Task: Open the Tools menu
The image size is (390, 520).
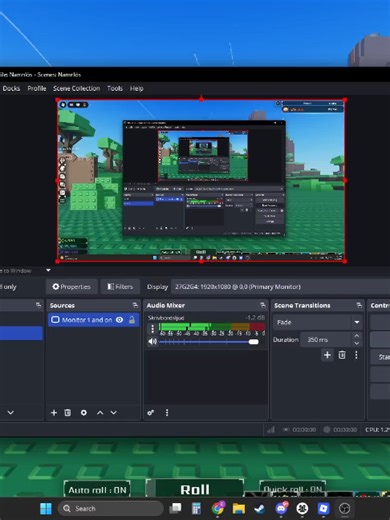Action: coord(115,88)
